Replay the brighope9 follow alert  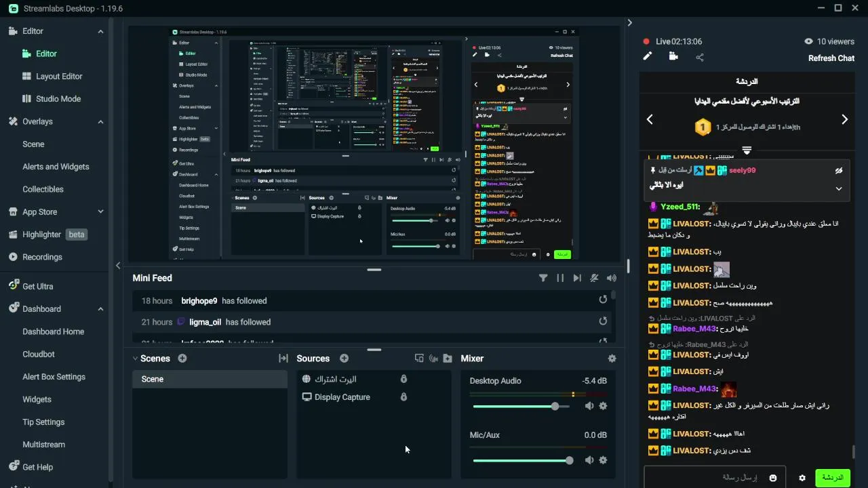[603, 300]
